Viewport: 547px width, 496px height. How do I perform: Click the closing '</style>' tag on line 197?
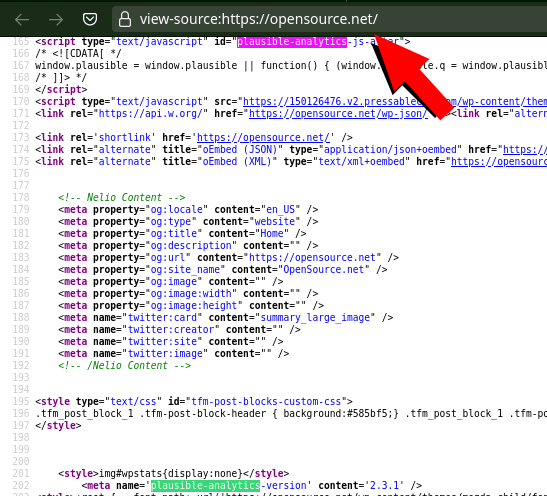(x=58, y=426)
